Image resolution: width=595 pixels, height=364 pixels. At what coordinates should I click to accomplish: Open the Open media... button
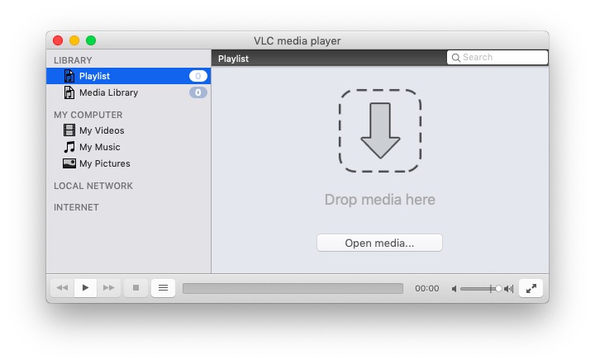click(379, 243)
